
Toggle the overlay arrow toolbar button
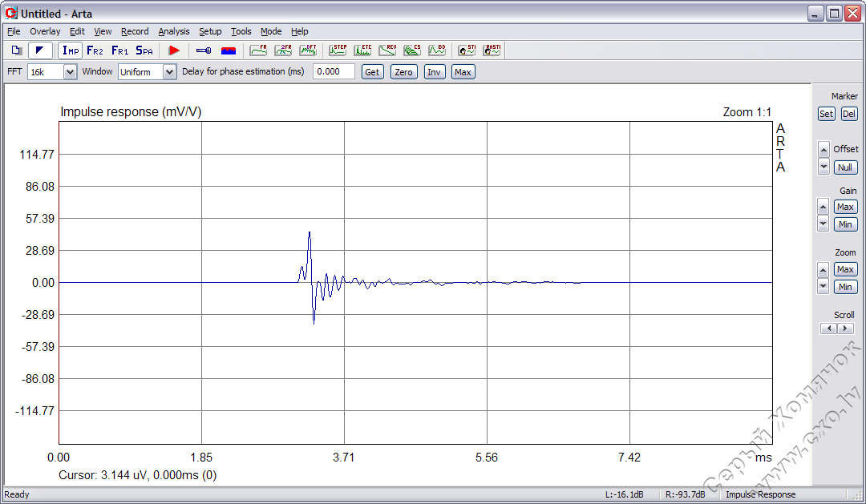[x=40, y=50]
